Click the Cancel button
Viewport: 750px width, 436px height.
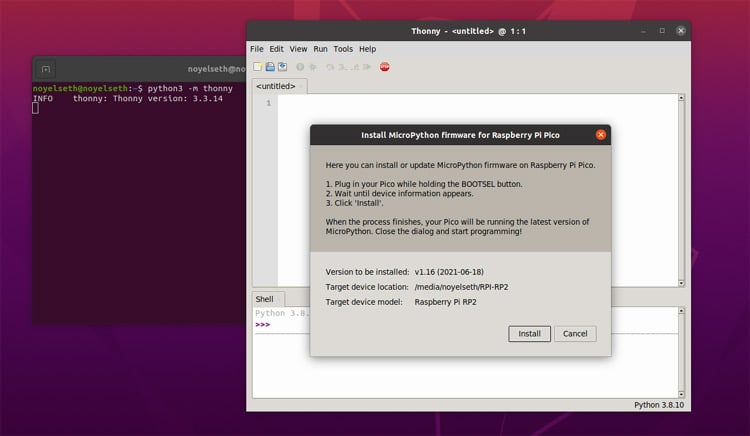tap(575, 334)
